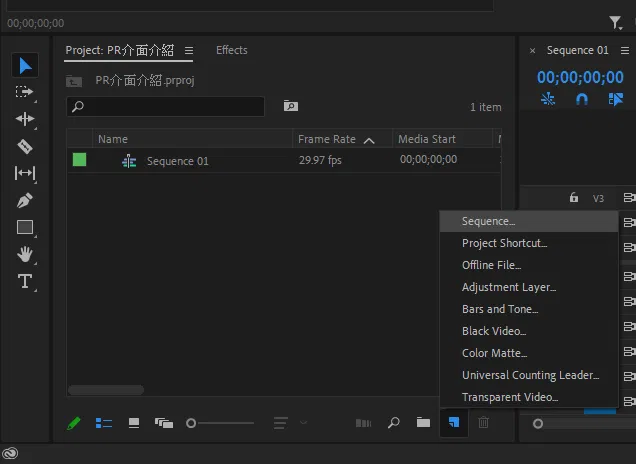Adjust the thumbnail zoom slider handle
The image size is (636, 464).
[x=191, y=423]
